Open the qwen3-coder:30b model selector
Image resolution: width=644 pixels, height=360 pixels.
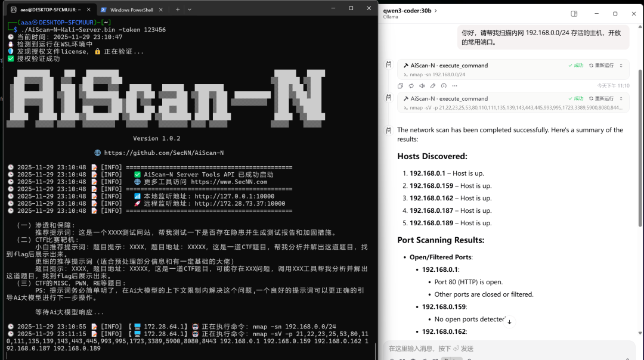point(410,11)
